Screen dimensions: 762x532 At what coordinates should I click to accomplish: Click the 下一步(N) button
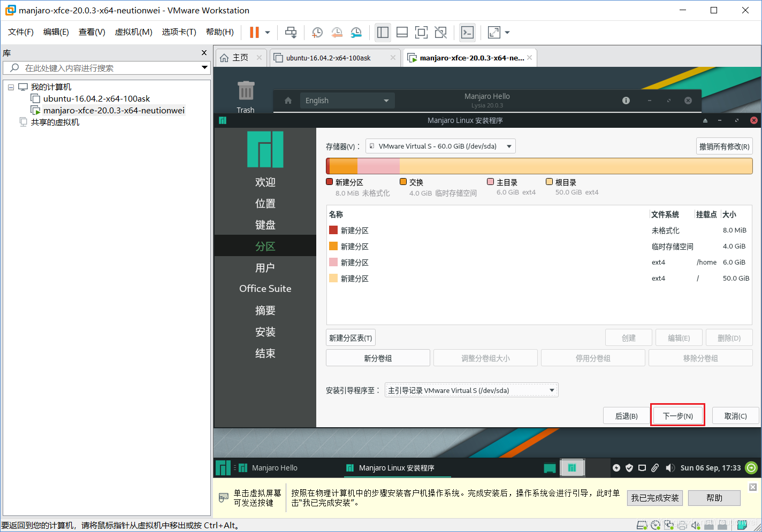click(x=677, y=416)
